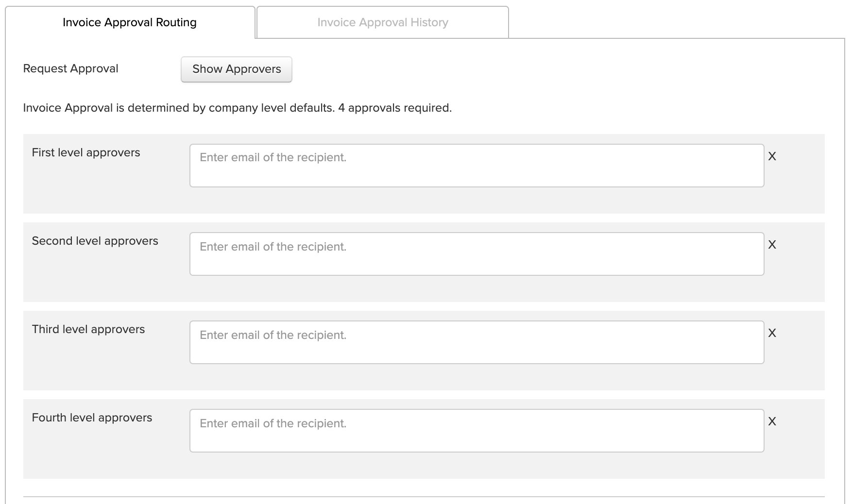Select the Invoice Approval Routing tab
Viewport: 852px width, 504px height.
pos(130,22)
